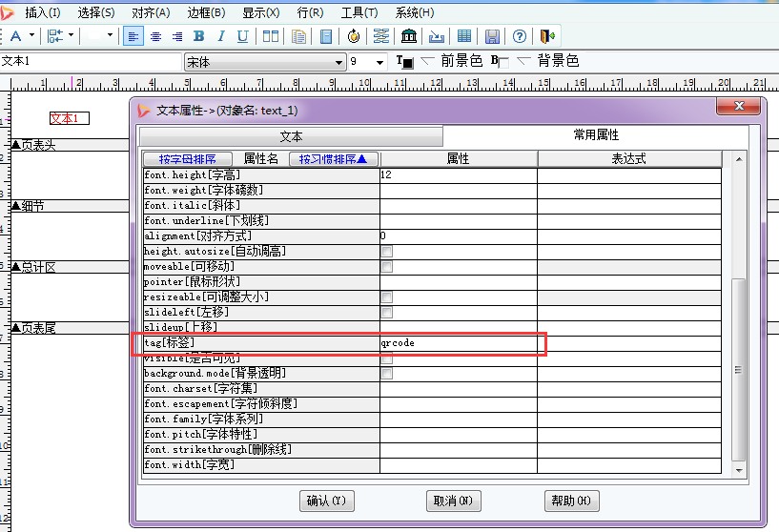Screen dimensions: 779x532
Task: Toggle the Italic text icon
Action: point(221,36)
